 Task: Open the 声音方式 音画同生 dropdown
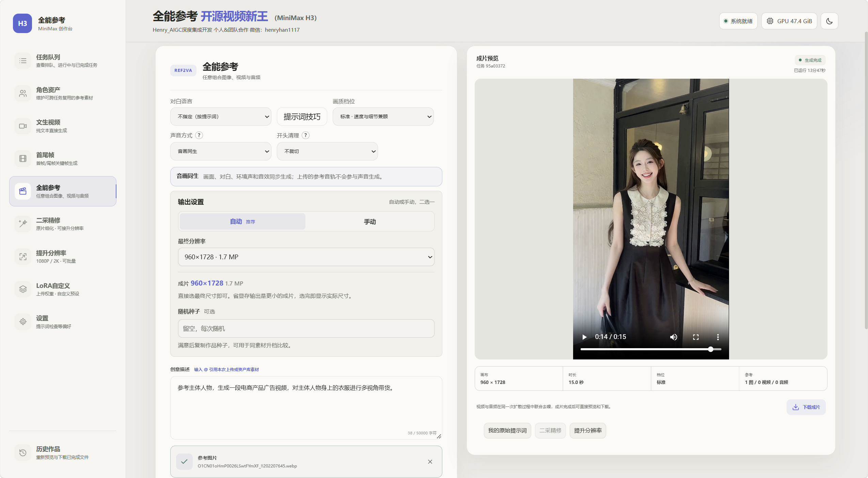click(221, 151)
